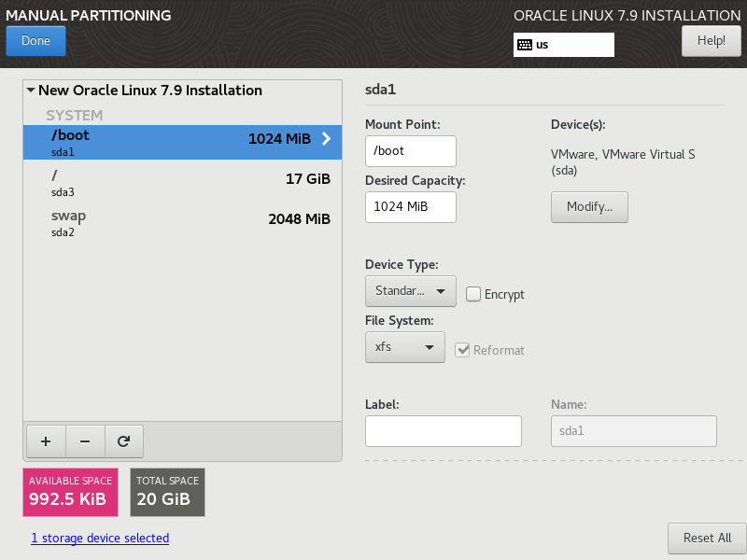747x560 pixels.
Task: Click the Available Space 992.5 KiB box
Action: (x=71, y=492)
